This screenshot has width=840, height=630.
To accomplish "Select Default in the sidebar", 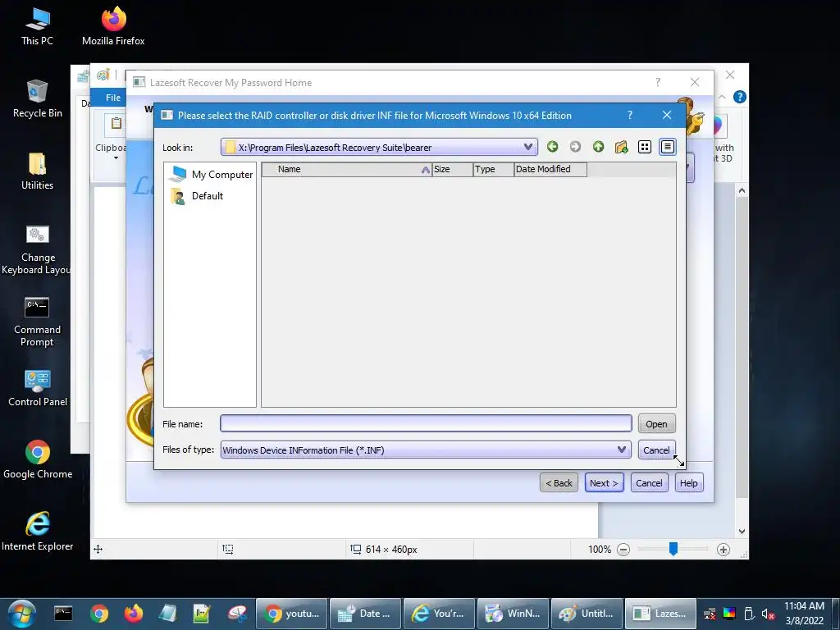I will (197, 196).
